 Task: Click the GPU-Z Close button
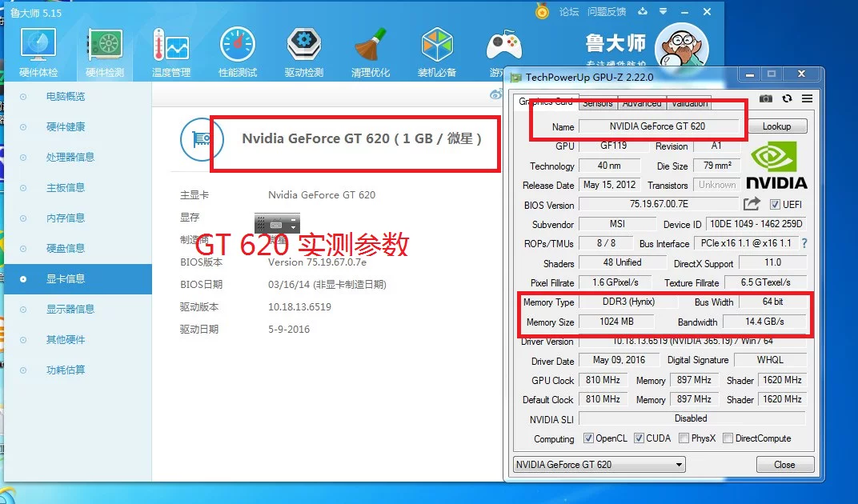click(784, 465)
